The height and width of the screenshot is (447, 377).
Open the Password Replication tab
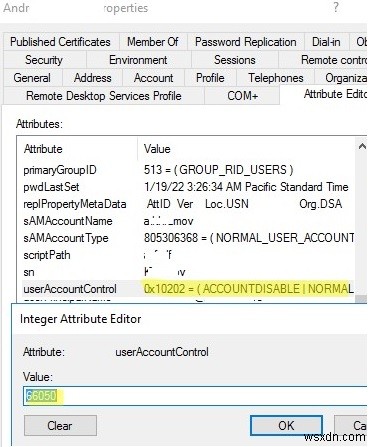pyautogui.click(x=245, y=42)
